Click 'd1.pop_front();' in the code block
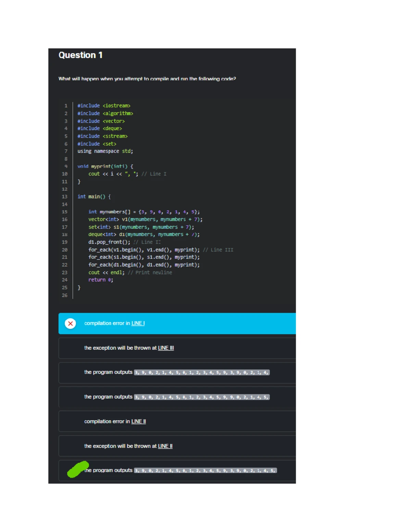 pos(109,242)
